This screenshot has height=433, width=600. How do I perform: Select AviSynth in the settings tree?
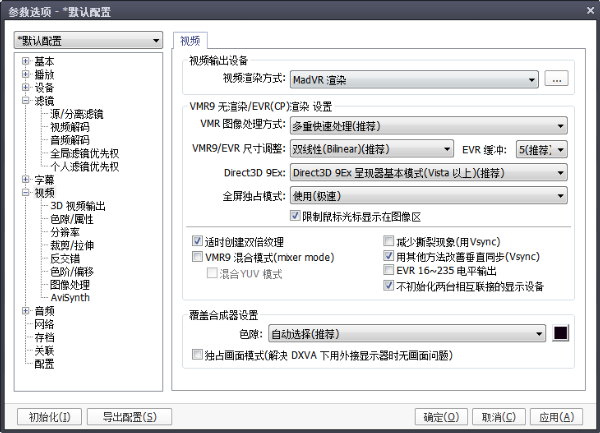pos(72,297)
